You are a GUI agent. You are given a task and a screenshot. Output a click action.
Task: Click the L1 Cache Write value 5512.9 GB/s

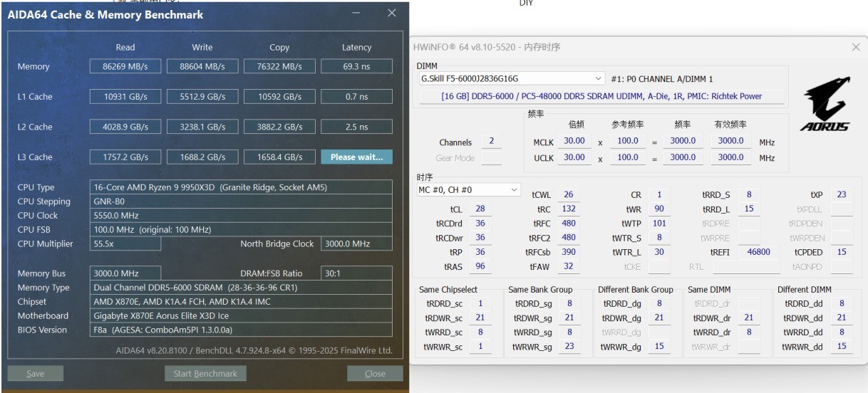coord(203,96)
